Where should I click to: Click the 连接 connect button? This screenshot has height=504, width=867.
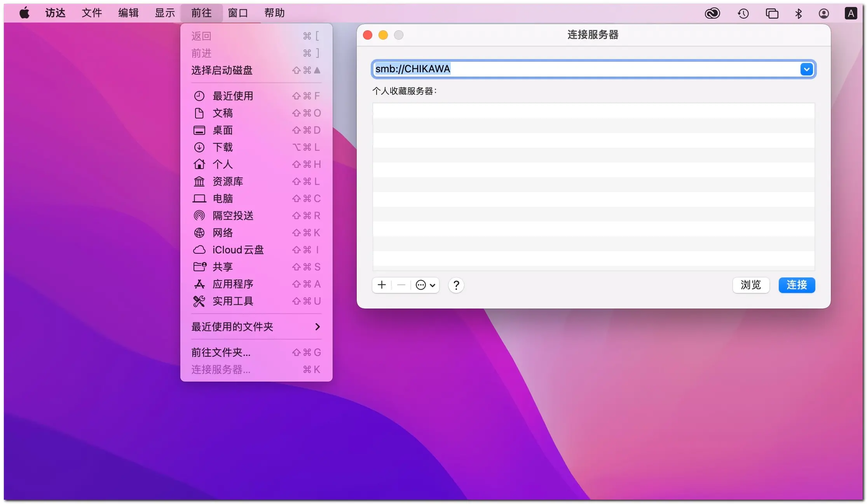pos(796,285)
